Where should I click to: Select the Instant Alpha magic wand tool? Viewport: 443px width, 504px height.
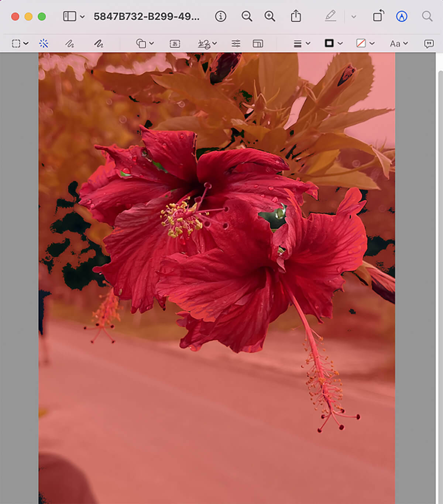coord(44,44)
